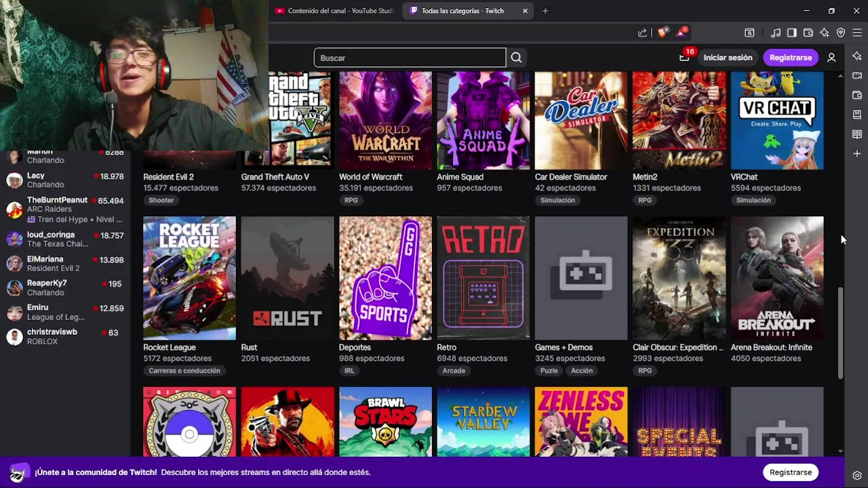Click Registrarse in the bottom banner
This screenshot has height=488, width=868.
(x=791, y=472)
